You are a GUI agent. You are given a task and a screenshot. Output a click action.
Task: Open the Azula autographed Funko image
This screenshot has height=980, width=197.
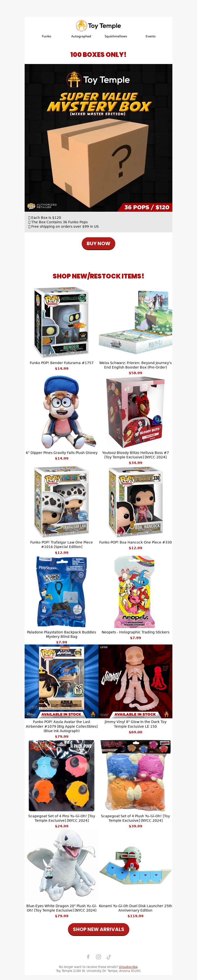62,681
